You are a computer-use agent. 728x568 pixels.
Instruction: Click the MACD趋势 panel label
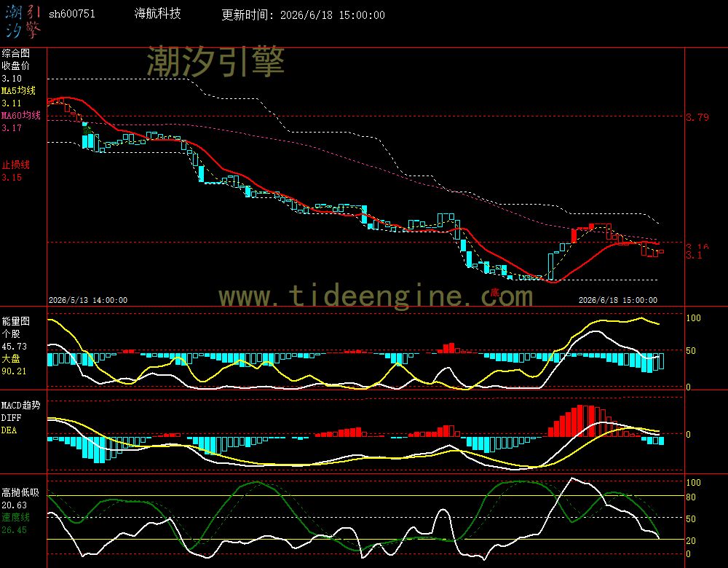(21, 405)
